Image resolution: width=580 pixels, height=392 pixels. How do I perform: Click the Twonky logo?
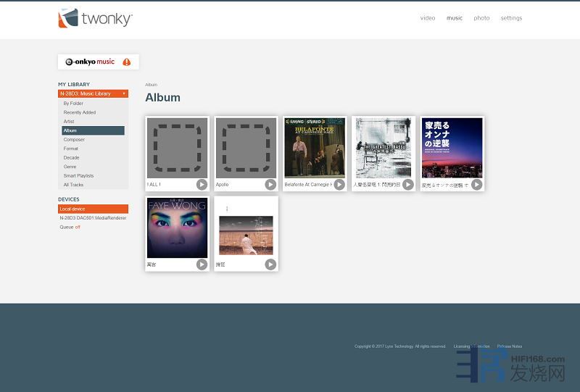tap(95, 18)
